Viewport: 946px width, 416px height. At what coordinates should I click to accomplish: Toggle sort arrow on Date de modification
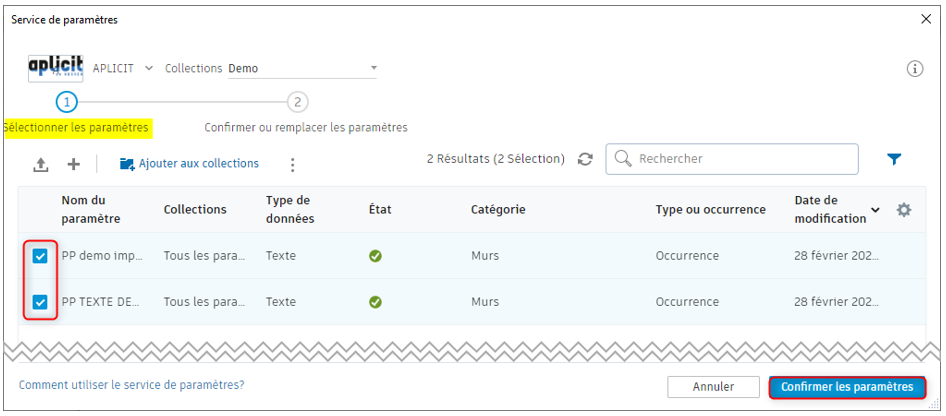876,210
